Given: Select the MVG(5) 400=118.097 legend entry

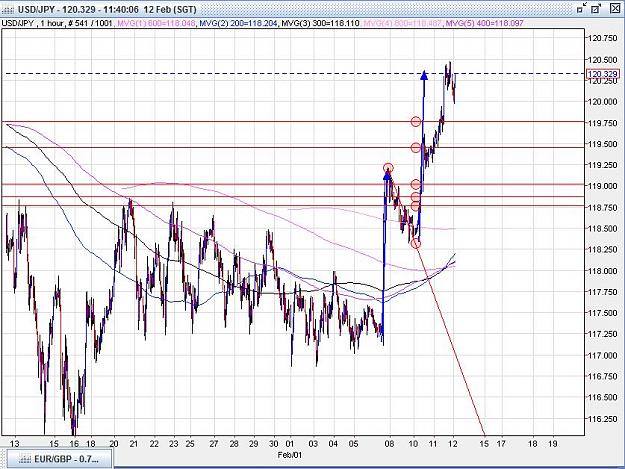Looking at the screenshot, I should [484, 24].
